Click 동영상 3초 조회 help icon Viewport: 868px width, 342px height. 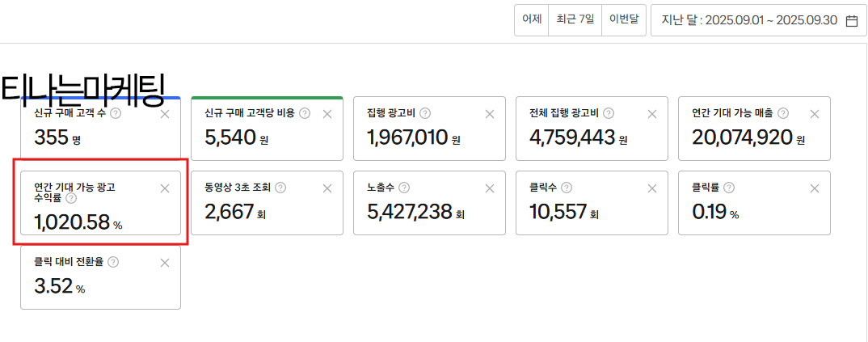tap(280, 188)
